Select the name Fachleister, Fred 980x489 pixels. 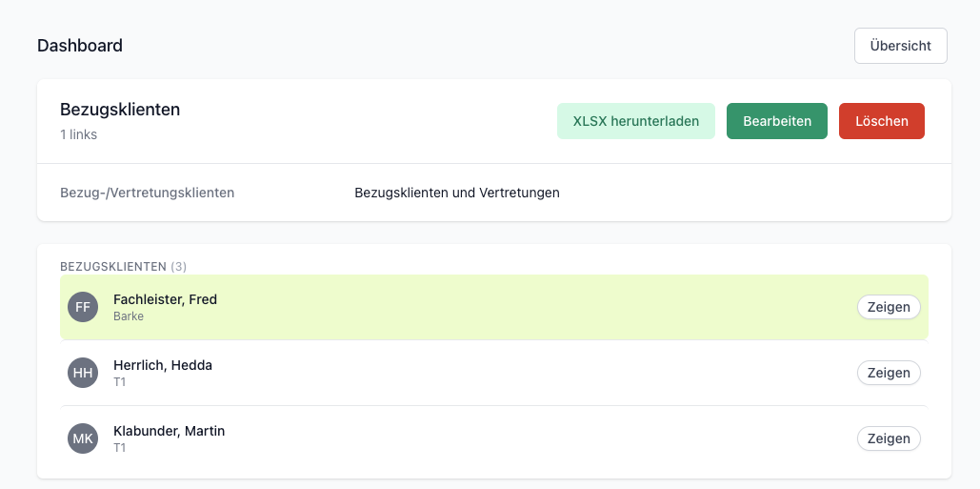165,299
